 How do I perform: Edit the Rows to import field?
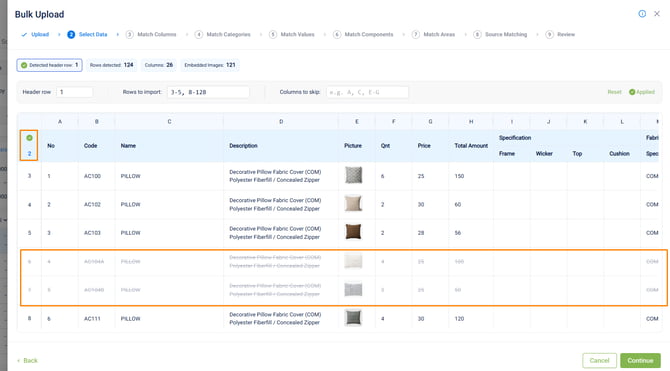208,92
